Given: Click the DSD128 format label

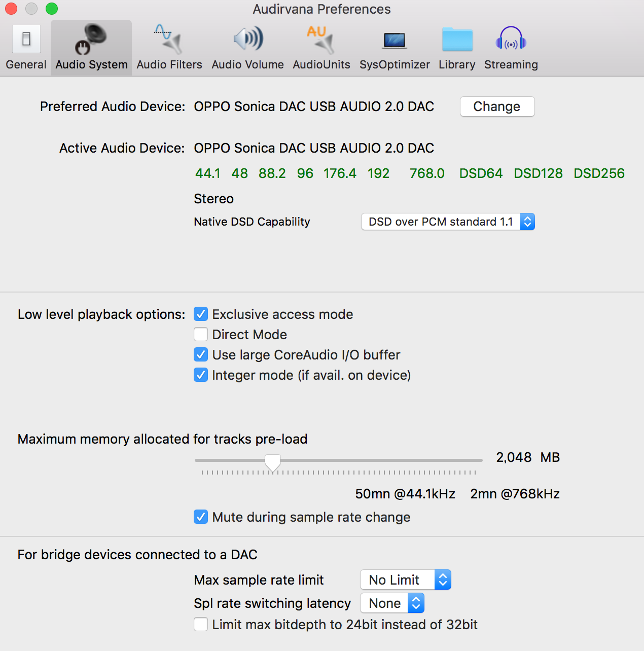Looking at the screenshot, I should (x=539, y=173).
